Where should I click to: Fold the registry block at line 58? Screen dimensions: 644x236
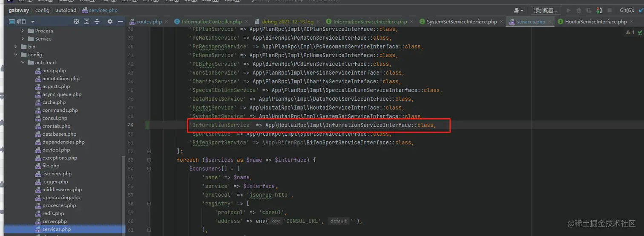pos(149,204)
